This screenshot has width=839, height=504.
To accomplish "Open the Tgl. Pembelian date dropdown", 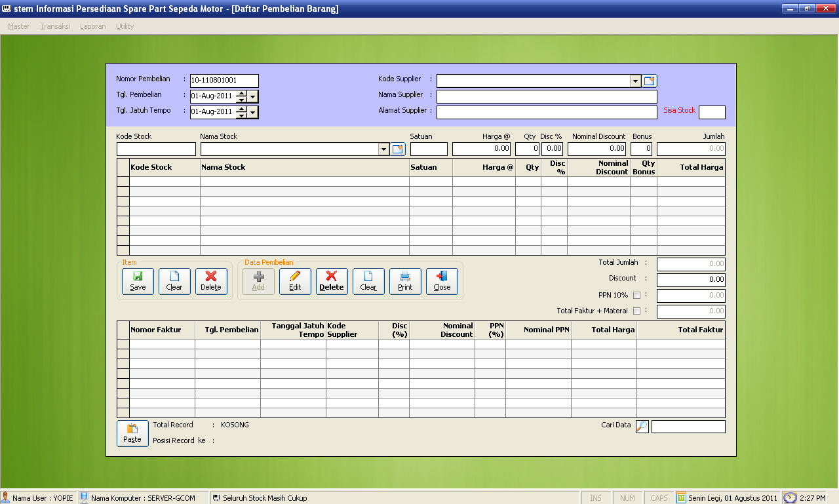I will point(253,96).
